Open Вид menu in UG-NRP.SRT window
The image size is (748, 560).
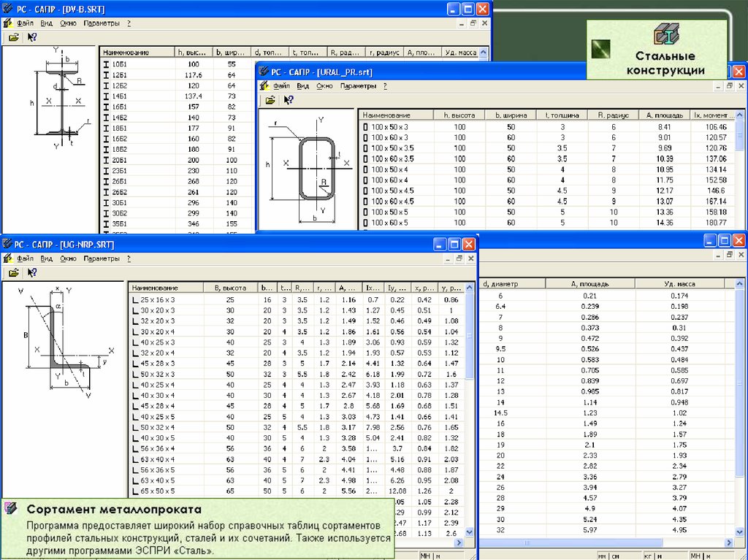pos(47,258)
